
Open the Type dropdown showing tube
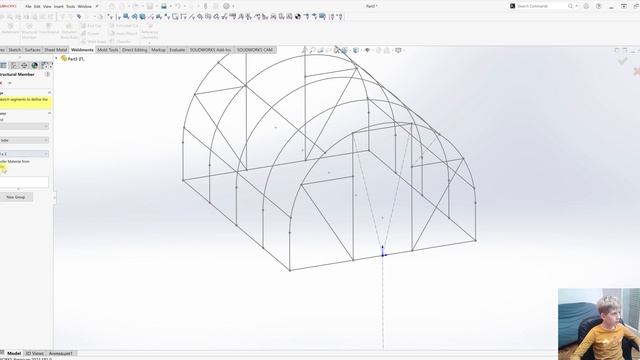[x=24, y=140]
